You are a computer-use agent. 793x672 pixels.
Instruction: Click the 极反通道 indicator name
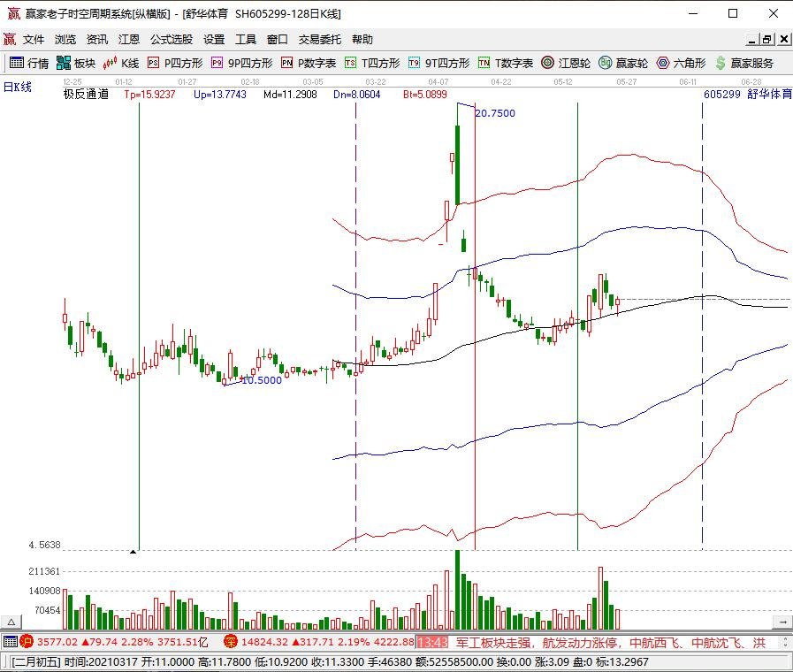point(86,94)
